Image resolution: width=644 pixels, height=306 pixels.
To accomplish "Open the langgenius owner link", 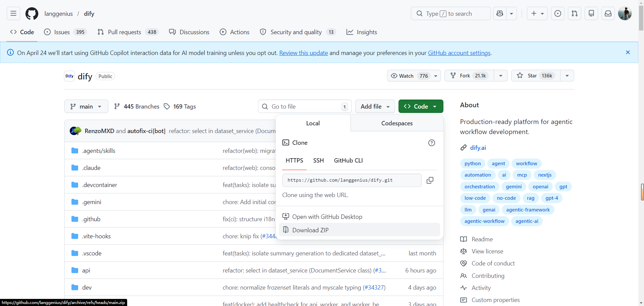I will click(59, 14).
